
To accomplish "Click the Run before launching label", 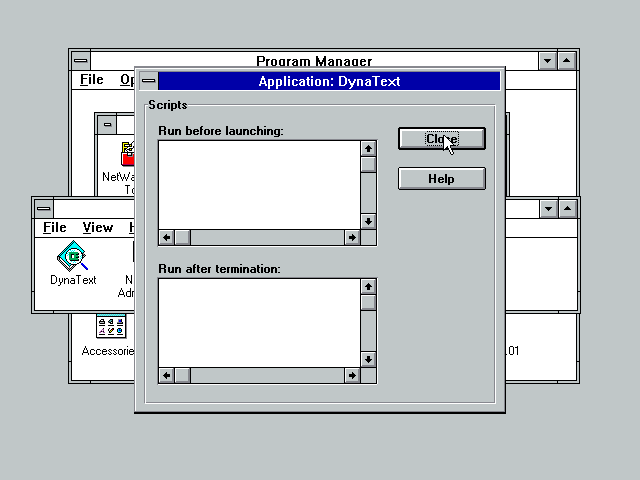I will [x=221, y=131].
